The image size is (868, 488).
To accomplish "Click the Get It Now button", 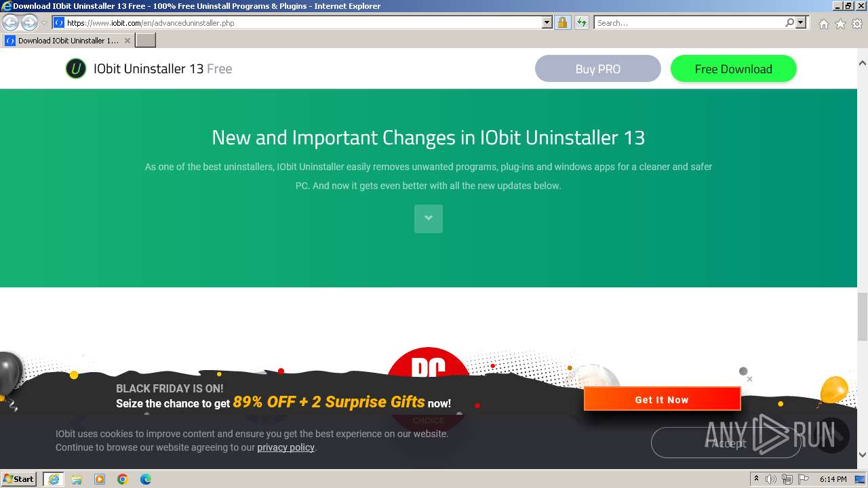I will [x=662, y=399].
